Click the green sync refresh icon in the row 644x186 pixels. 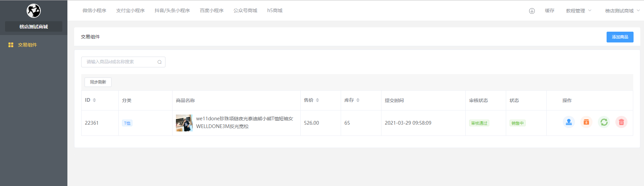coord(604,122)
